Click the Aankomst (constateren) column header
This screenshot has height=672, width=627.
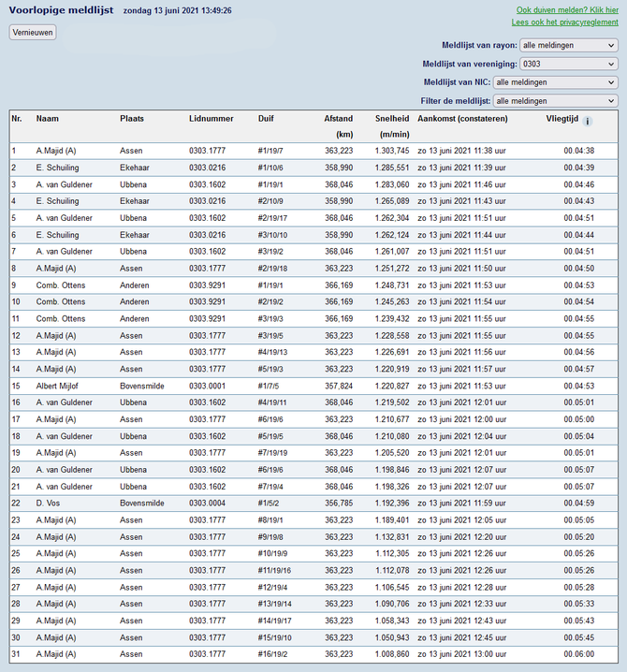[462, 119]
